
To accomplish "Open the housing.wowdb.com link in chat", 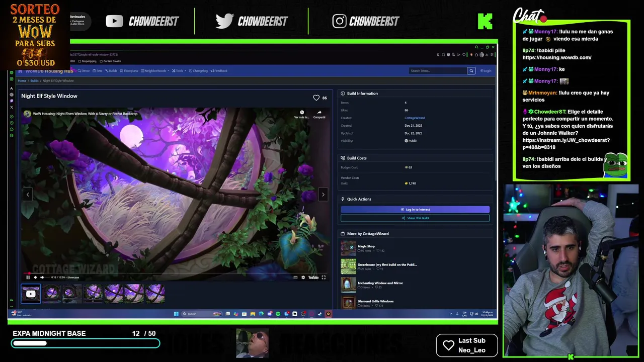I will tap(556, 58).
